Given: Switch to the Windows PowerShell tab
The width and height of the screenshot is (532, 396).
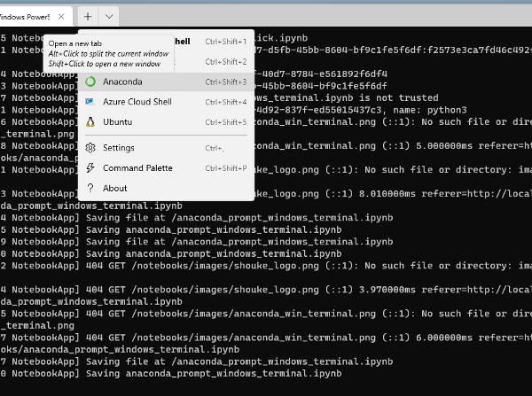Looking at the screenshot, I should [x=27, y=17].
